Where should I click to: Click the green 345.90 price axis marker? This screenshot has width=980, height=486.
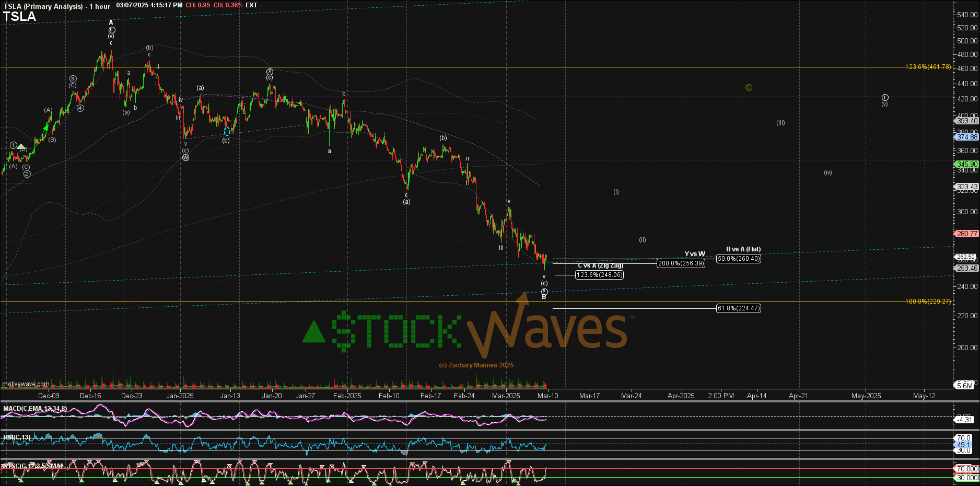pyautogui.click(x=966, y=164)
